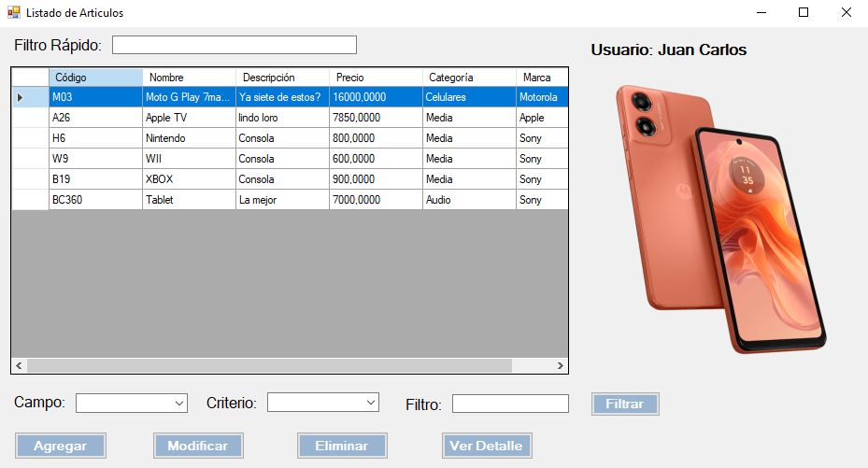Click the Filtro text field
Viewport: 868px width, 468px height.
coord(510,404)
